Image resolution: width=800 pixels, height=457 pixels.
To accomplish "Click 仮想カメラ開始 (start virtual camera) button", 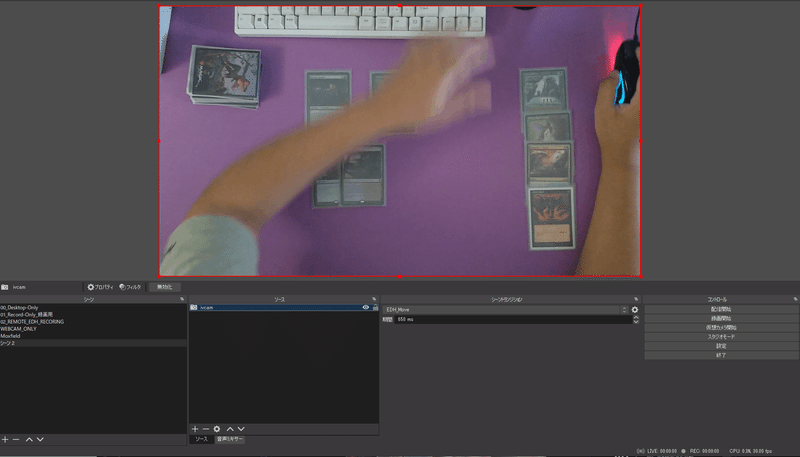I will click(721, 327).
